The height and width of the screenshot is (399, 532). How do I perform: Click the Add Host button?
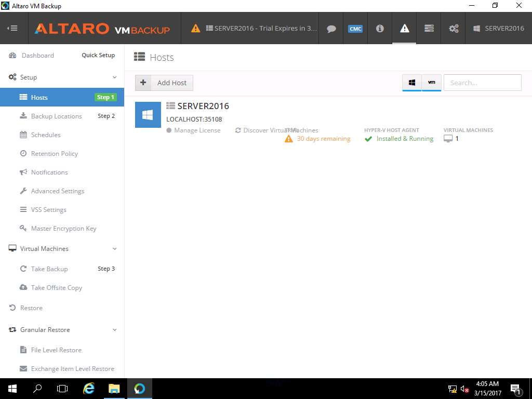164,83
